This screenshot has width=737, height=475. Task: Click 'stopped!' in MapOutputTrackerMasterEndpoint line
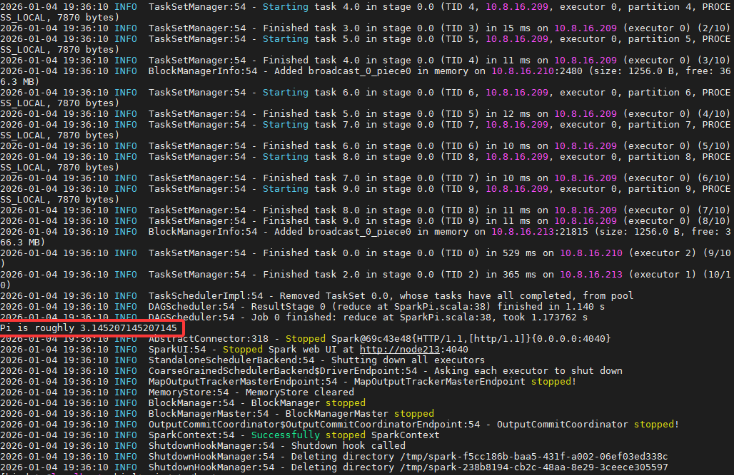(x=553, y=382)
